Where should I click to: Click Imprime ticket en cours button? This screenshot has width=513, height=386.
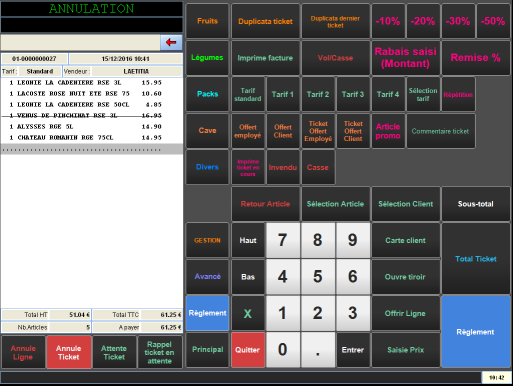click(248, 167)
